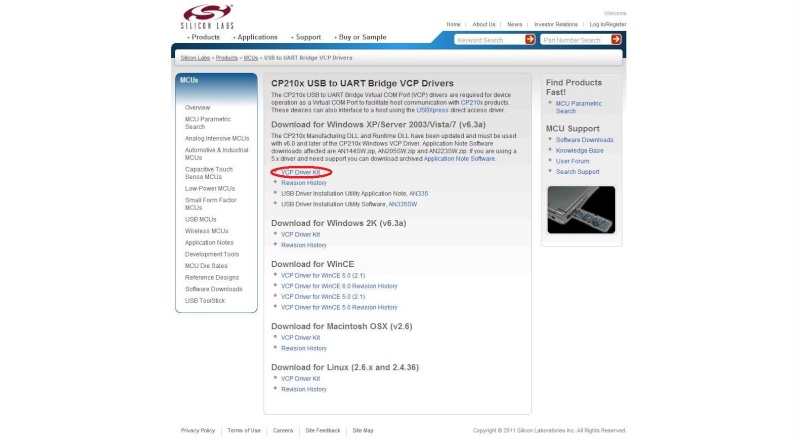This screenshot has height=442, width=800.
Task: Click MCUs breadcrumb link
Action: point(251,58)
